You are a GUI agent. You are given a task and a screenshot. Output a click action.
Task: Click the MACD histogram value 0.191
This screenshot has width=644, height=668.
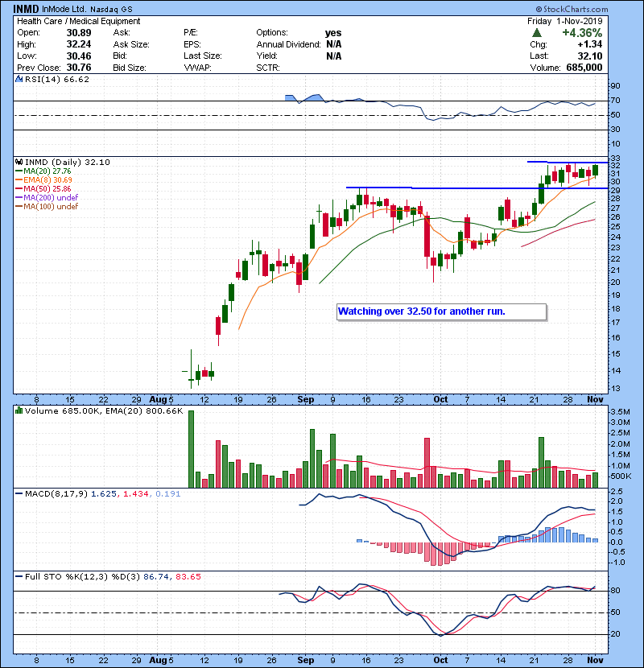(168, 494)
